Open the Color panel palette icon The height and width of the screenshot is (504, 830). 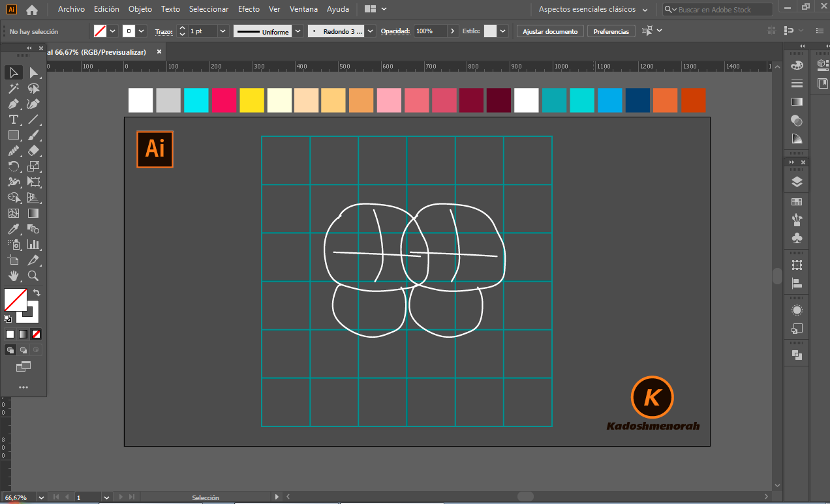(x=797, y=65)
